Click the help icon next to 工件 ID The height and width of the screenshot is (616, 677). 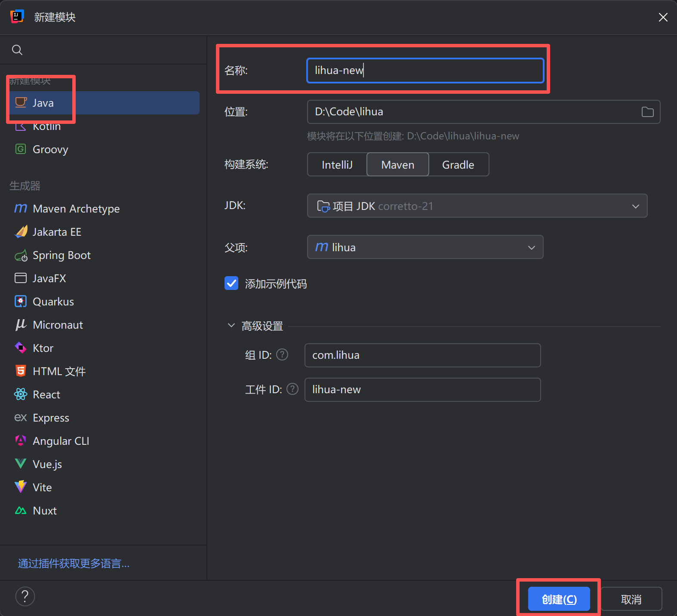coord(292,389)
